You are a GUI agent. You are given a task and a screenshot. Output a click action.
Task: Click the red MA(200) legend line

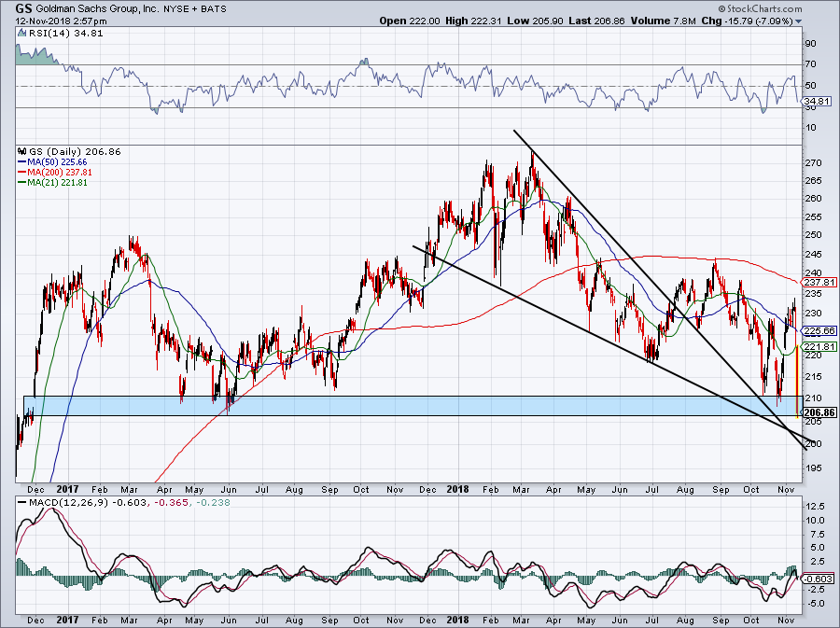click(x=22, y=173)
